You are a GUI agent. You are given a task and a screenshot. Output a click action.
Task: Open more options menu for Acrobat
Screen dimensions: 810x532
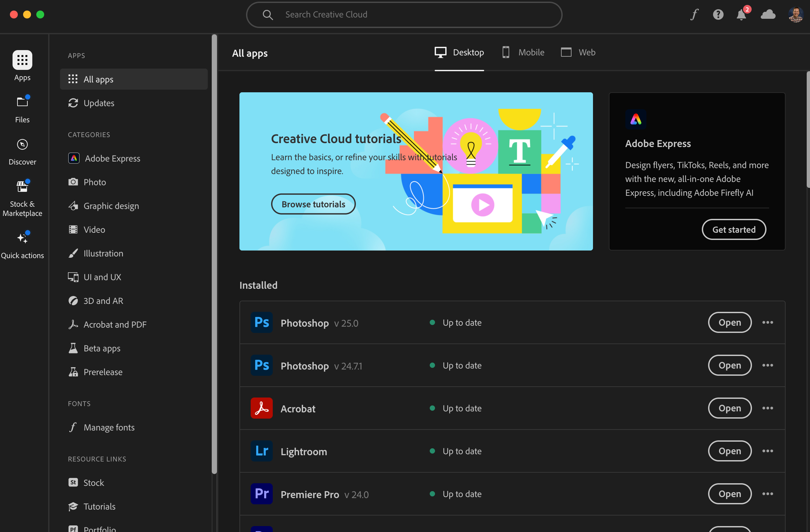tap(767, 408)
